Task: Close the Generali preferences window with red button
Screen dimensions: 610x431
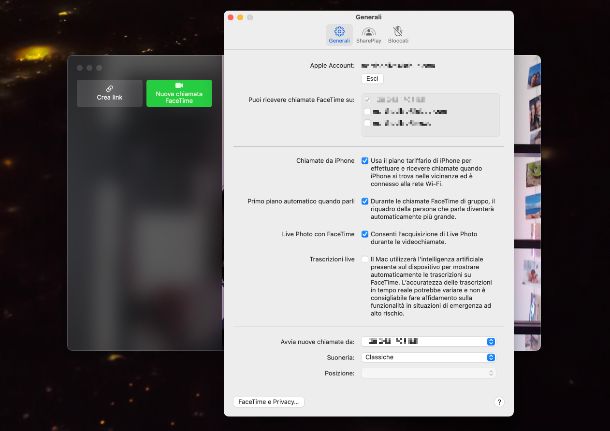Action: 230,18
